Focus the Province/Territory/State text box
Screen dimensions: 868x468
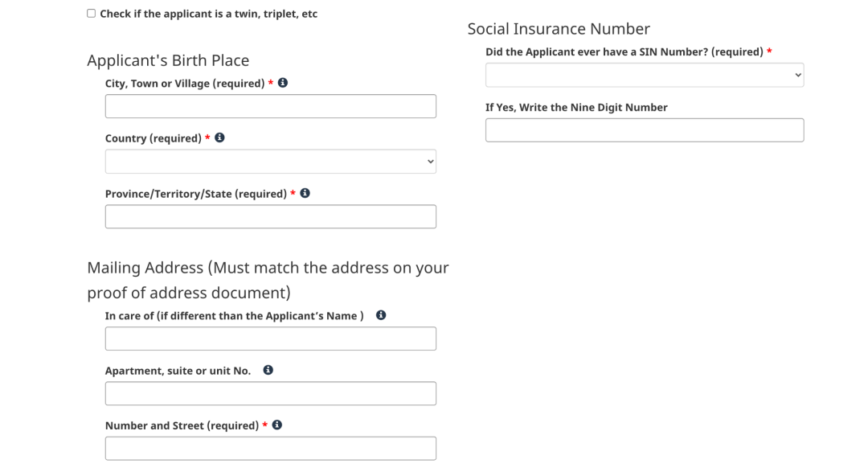pos(271,216)
